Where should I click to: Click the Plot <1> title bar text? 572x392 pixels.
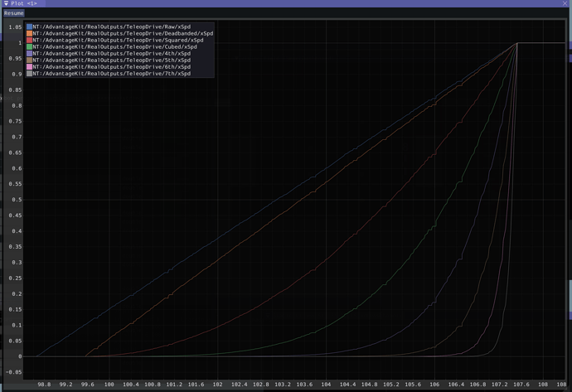pos(24,3)
